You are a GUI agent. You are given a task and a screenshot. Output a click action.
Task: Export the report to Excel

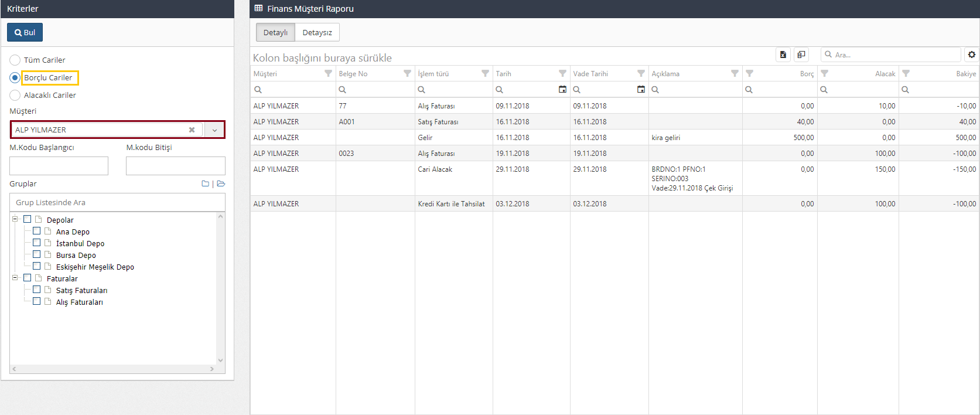tap(783, 55)
